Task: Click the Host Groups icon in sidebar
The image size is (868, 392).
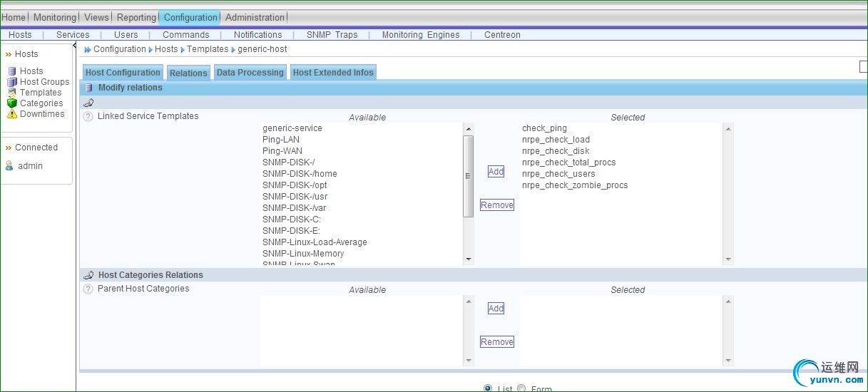Action: pos(12,82)
